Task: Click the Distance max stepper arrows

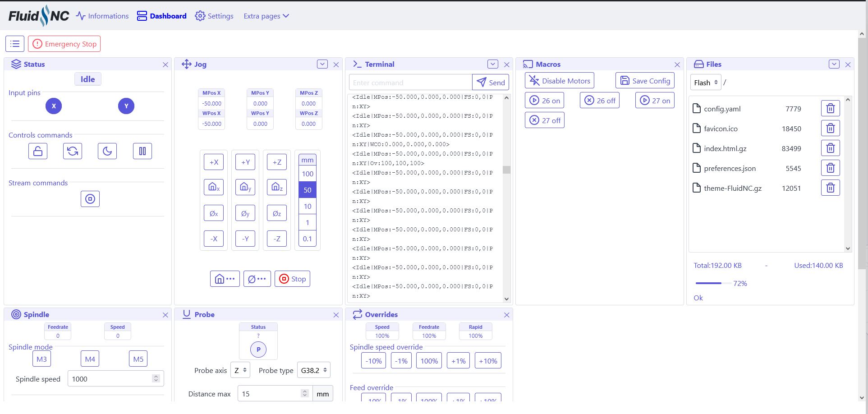Action: (305, 394)
